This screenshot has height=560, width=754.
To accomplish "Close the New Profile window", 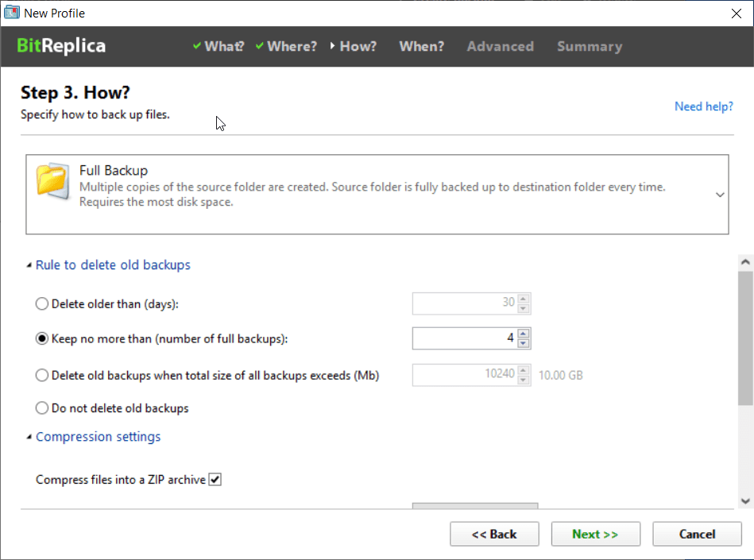I will pyautogui.click(x=737, y=14).
